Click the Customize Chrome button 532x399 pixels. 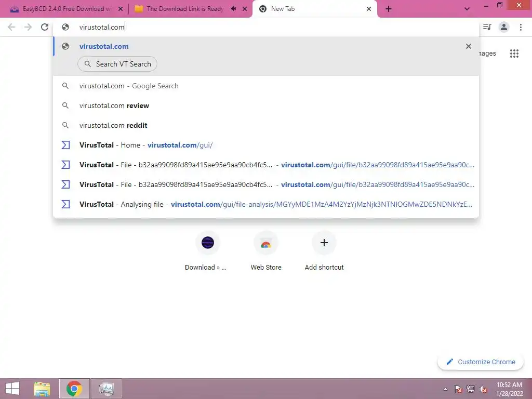481,362
